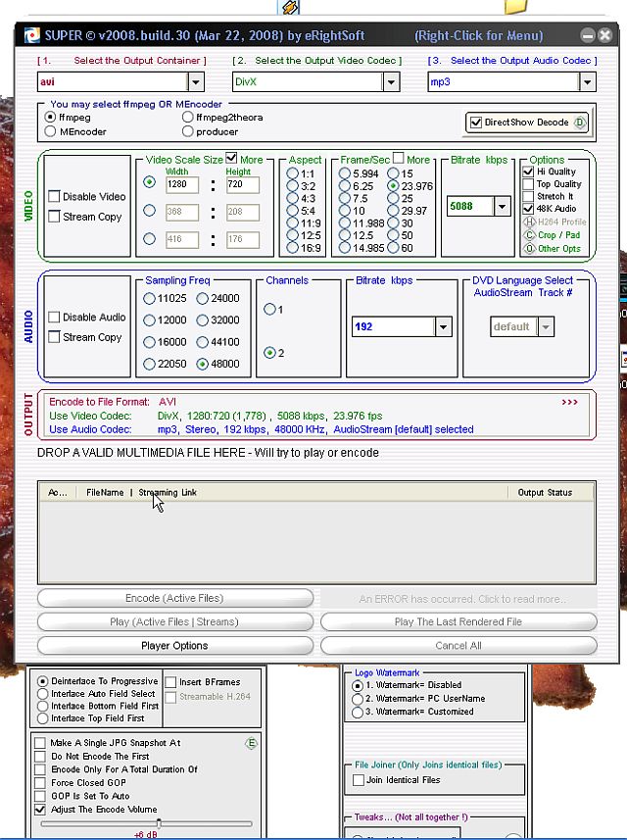The width and height of the screenshot is (627, 840).
Task: Click the An ERROR has occurred message
Action: tap(458, 599)
